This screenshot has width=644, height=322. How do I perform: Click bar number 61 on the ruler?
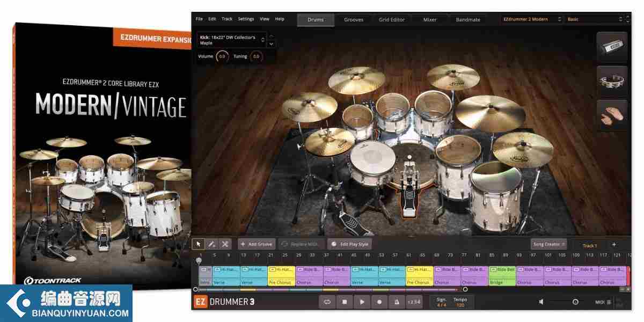[x=409, y=255]
